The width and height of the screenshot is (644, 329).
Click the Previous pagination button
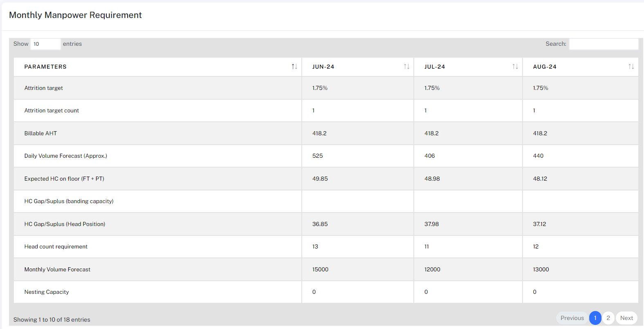pyautogui.click(x=572, y=318)
